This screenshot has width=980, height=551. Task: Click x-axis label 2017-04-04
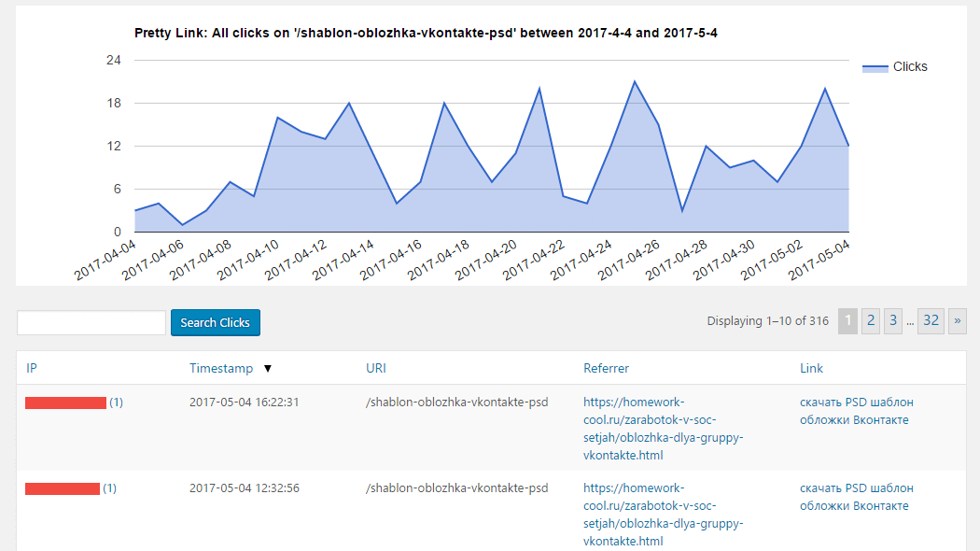click(105, 261)
